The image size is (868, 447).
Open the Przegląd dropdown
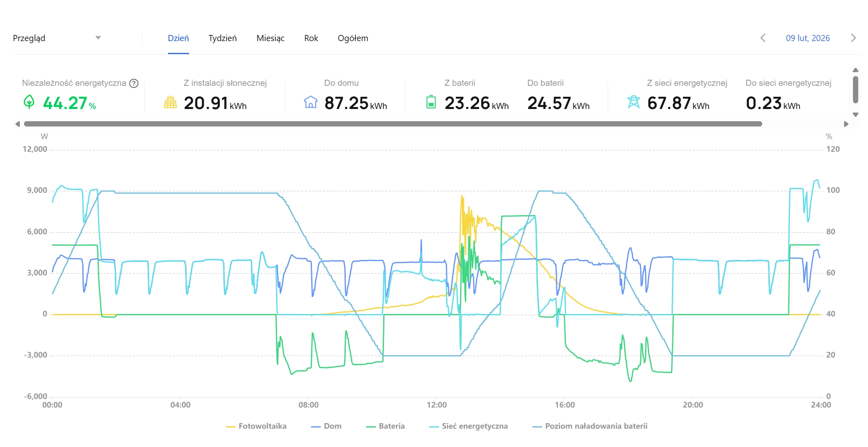57,38
